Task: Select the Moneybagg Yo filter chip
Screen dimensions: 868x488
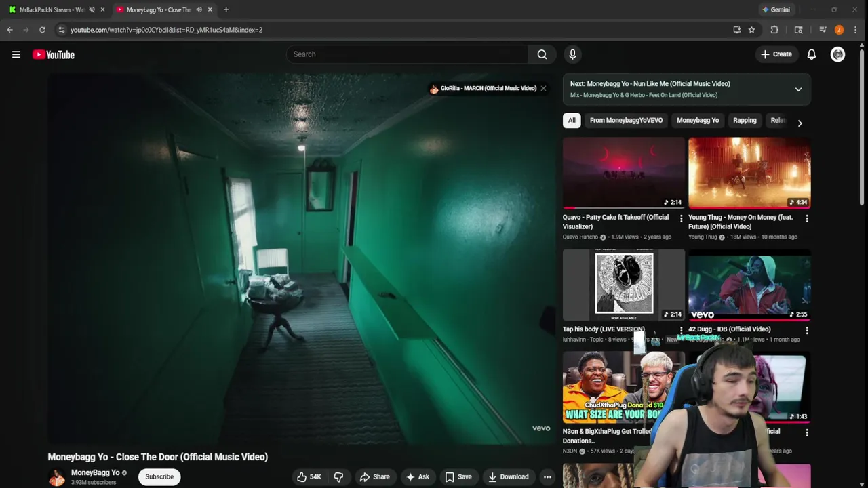Action: point(698,120)
